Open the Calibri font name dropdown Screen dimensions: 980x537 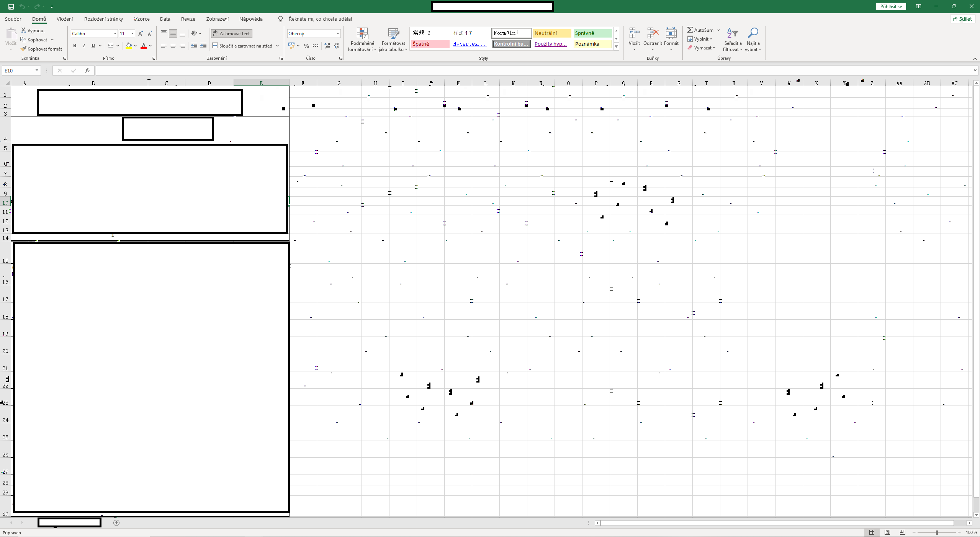[115, 34]
